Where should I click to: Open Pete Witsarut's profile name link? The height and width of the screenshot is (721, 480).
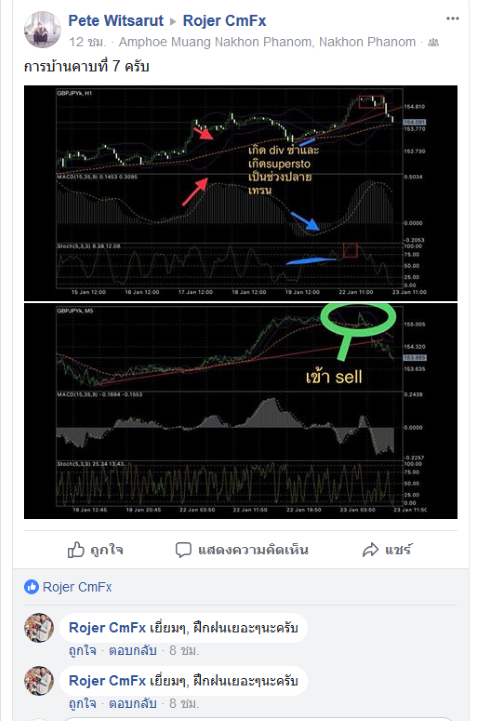(116, 21)
